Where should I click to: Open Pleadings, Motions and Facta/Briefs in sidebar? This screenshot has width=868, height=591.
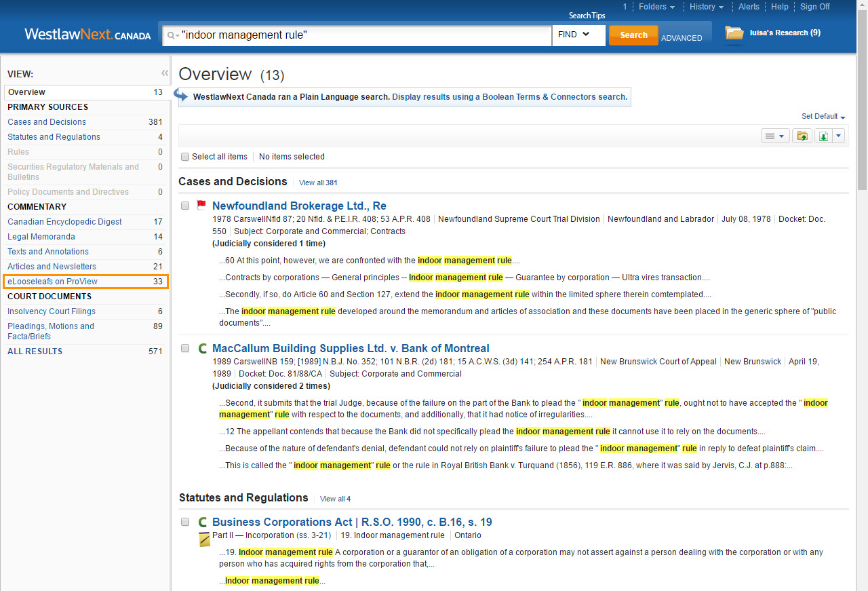[51, 331]
